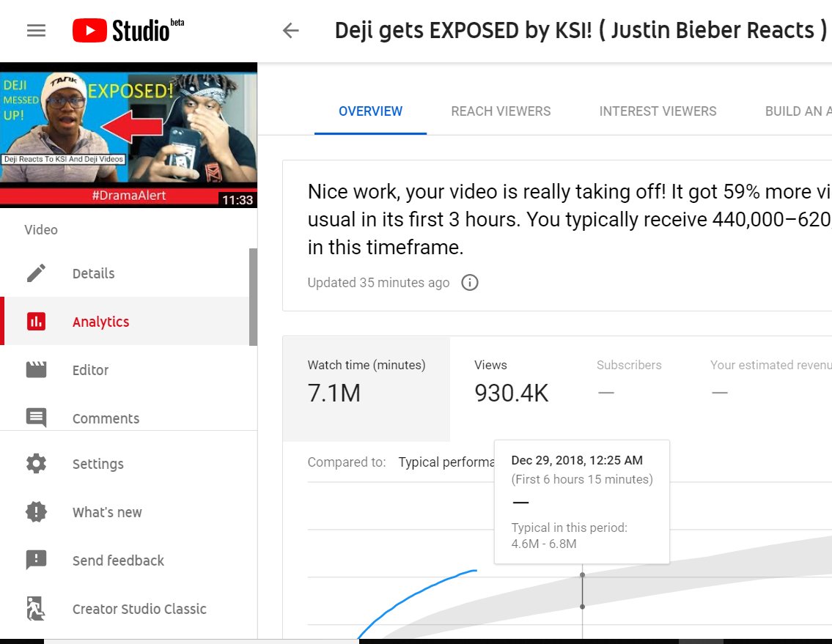This screenshot has width=832, height=644.
Task: Click the 930.4K views value
Action: [x=512, y=393]
